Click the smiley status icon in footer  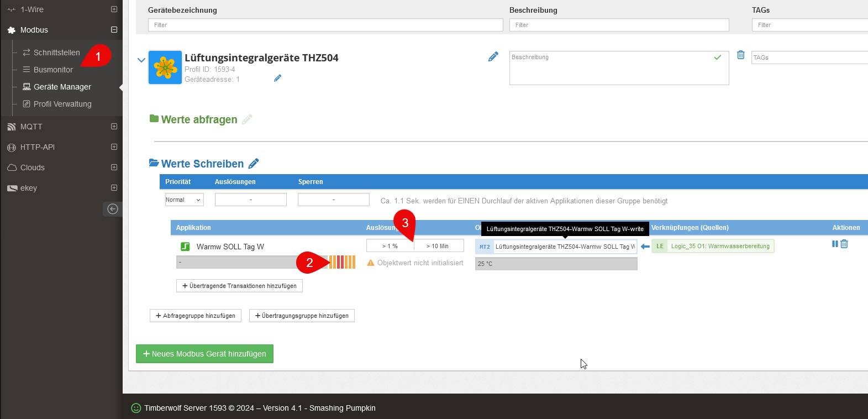tap(136, 408)
